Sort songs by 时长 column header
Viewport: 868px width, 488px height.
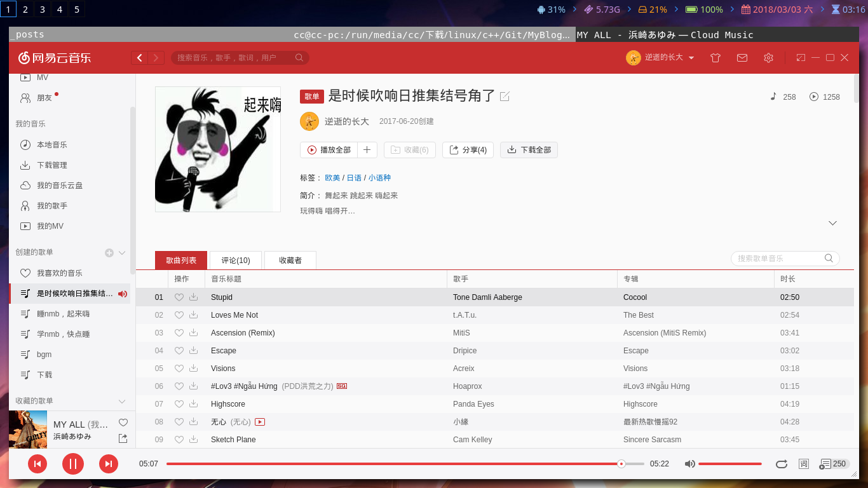[814, 279]
